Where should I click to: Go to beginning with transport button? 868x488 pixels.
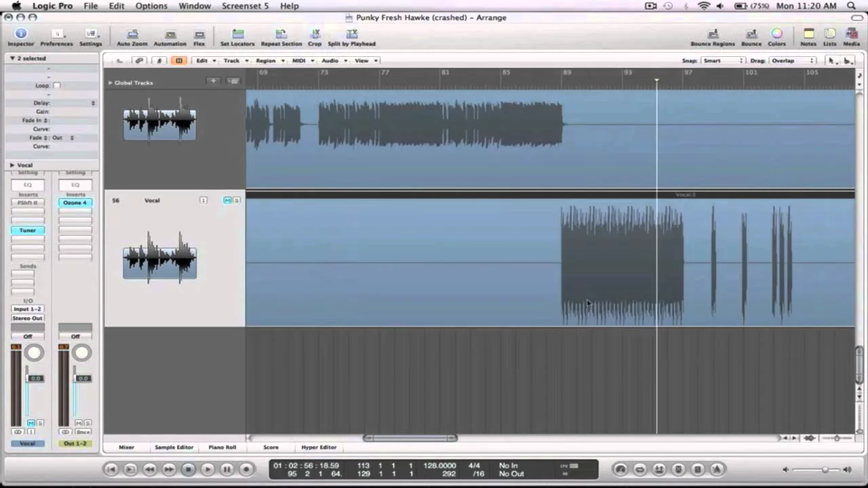(x=111, y=469)
